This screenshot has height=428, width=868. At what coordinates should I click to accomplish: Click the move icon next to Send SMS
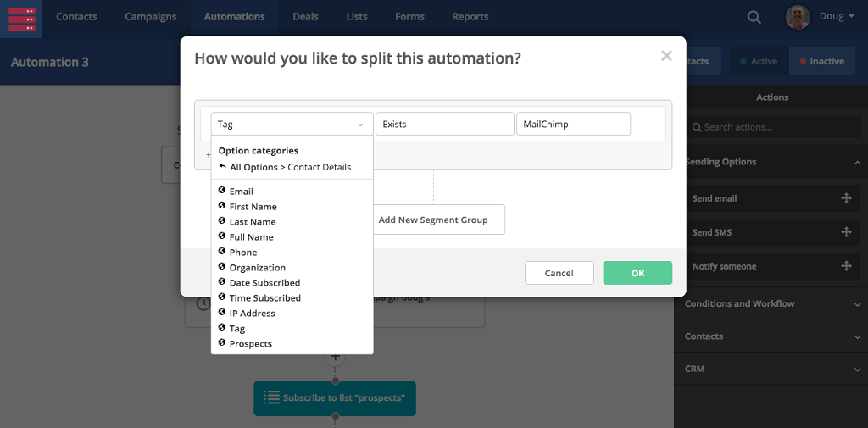(x=845, y=232)
